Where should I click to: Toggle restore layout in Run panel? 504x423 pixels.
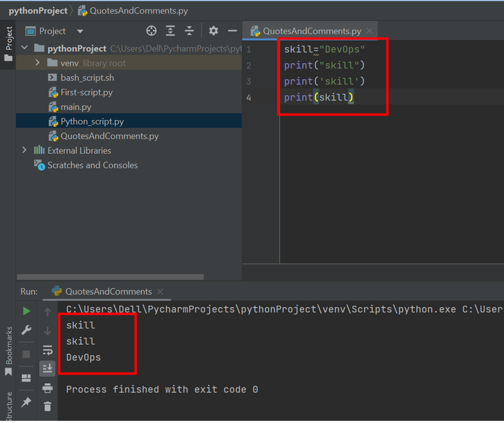click(x=25, y=377)
